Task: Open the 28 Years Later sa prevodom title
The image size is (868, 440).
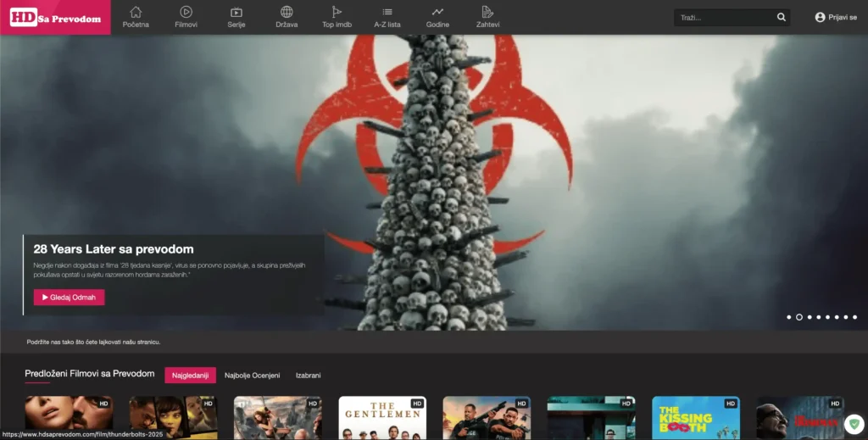Action: click(x=114, y=249)
